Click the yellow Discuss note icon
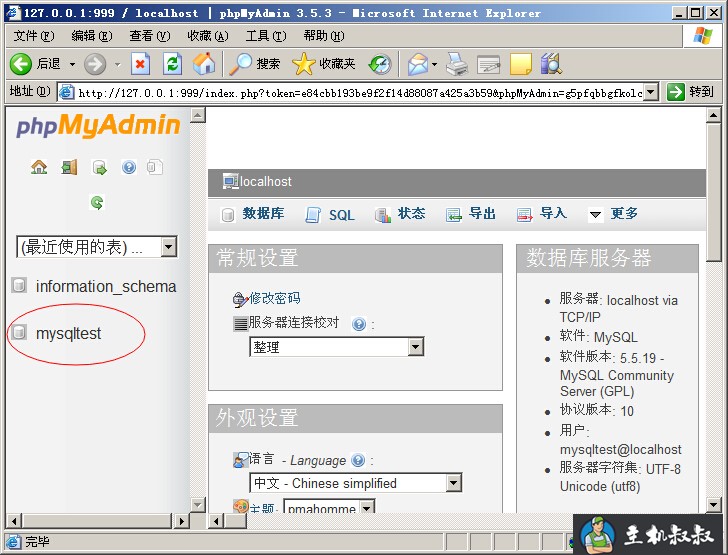The height and width of the screenshot is (555, 728). (520, 64)
